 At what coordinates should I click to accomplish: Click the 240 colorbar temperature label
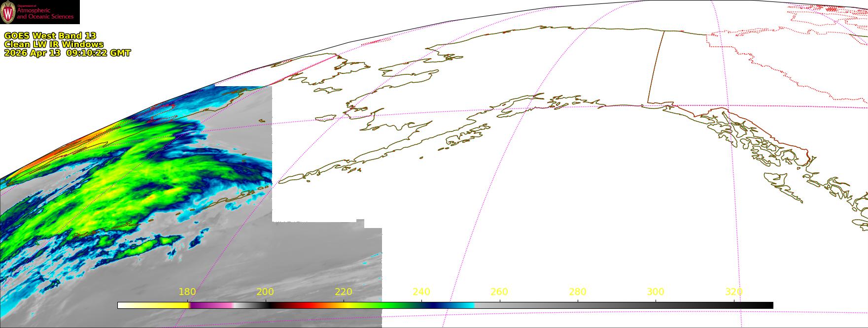click(x=421, y=292)
